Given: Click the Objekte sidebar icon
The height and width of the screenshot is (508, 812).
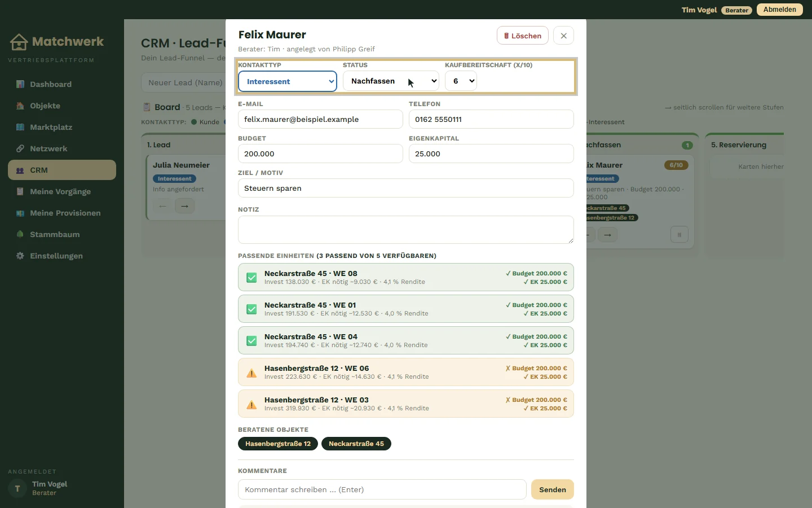Looking at the screenshot, I should (x=20, y=106).
